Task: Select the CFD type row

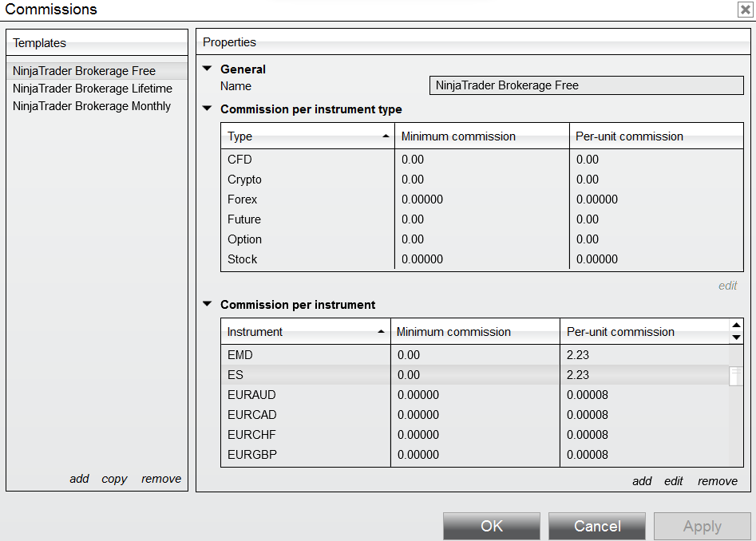Action: coord(482,160)
